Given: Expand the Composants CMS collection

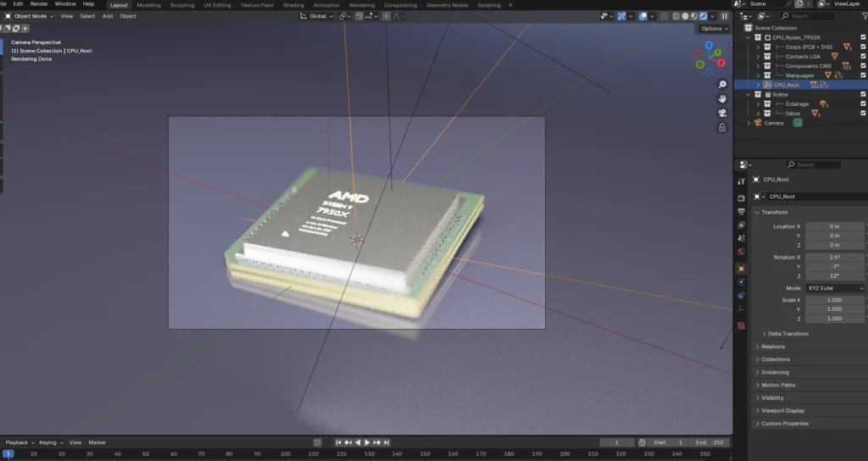Looking at the screenshot, I should point(759,66).
